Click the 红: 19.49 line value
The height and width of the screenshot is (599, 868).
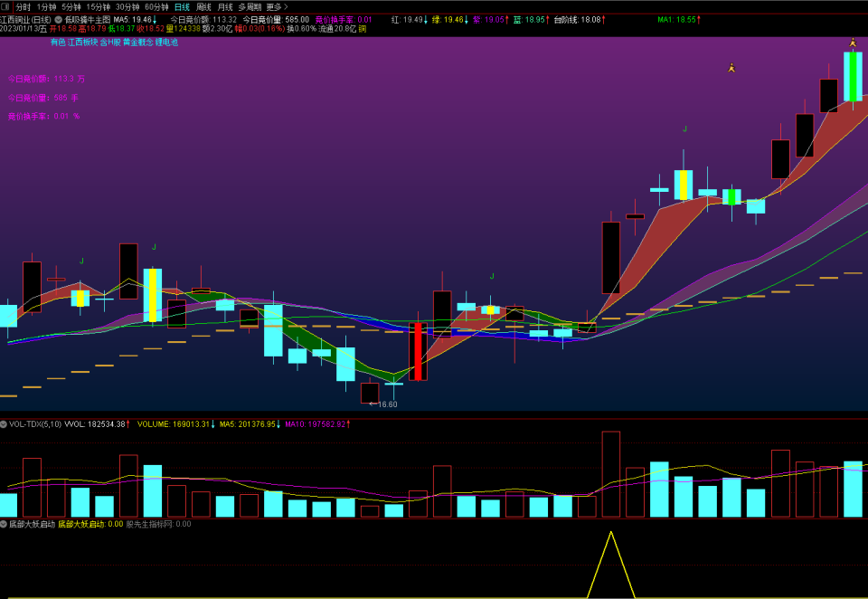point(410,19)
